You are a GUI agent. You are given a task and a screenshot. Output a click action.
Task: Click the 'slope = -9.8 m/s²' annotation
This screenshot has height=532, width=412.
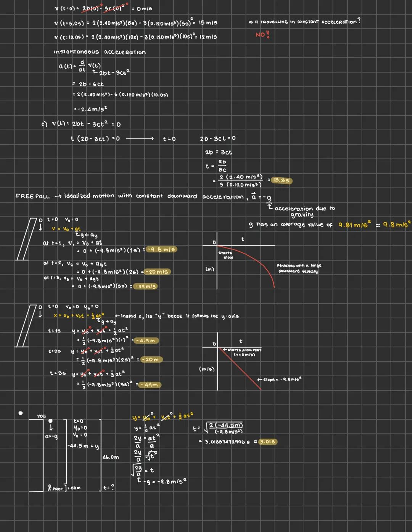coord(281,379)
